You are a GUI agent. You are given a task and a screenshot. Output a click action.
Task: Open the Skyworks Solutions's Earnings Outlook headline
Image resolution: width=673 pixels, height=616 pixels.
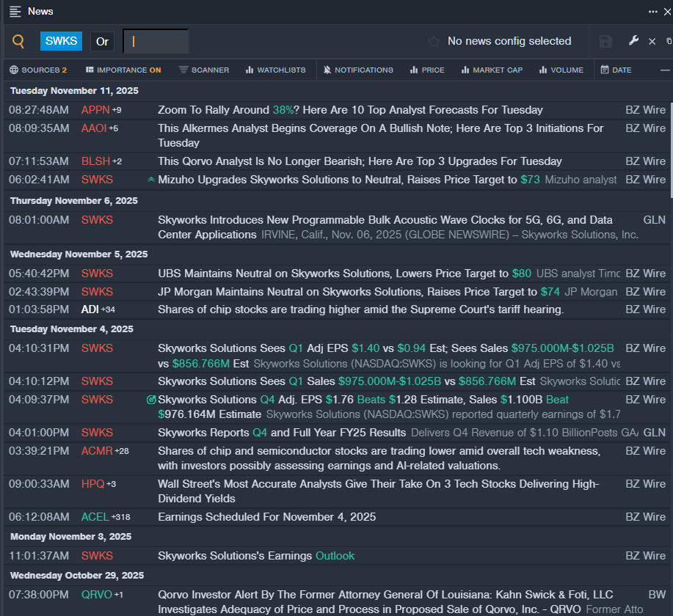(x=255, y=556)
